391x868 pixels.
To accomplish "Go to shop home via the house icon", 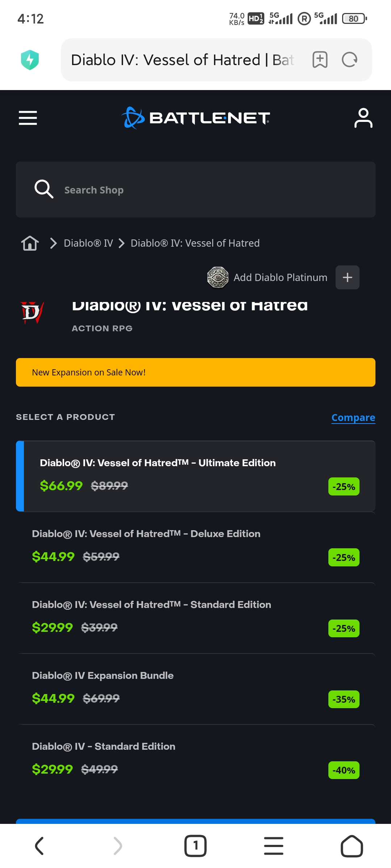I will coord(30,243).
